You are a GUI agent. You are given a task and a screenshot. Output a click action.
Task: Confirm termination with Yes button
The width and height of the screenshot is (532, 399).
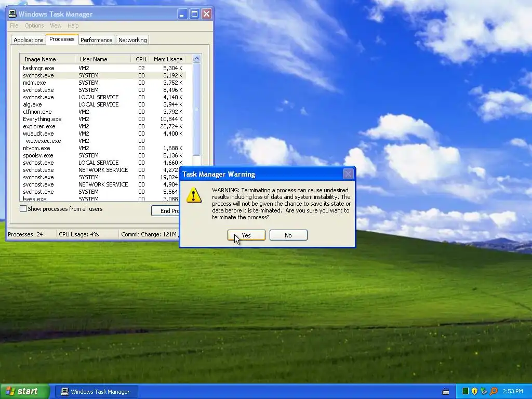tap(246, 235)
